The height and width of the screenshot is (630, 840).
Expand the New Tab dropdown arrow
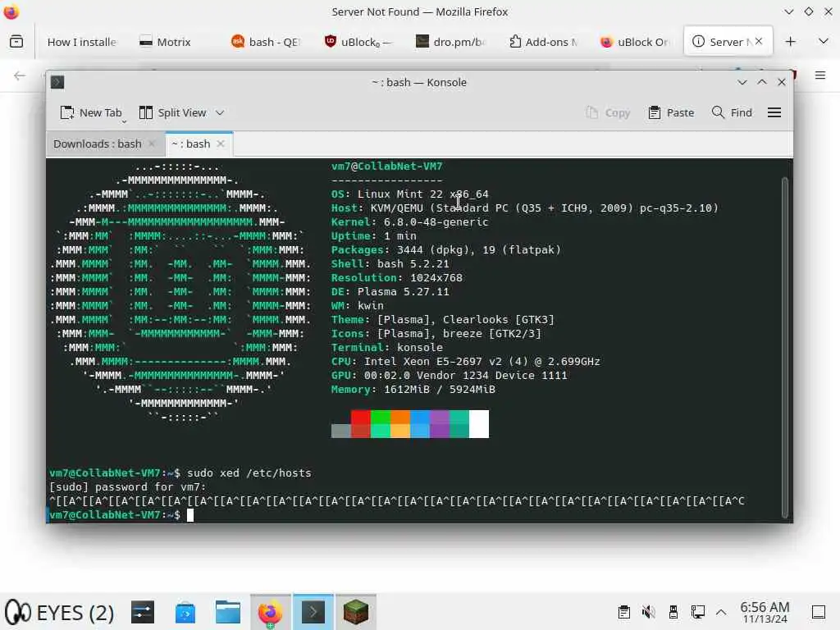125,121
